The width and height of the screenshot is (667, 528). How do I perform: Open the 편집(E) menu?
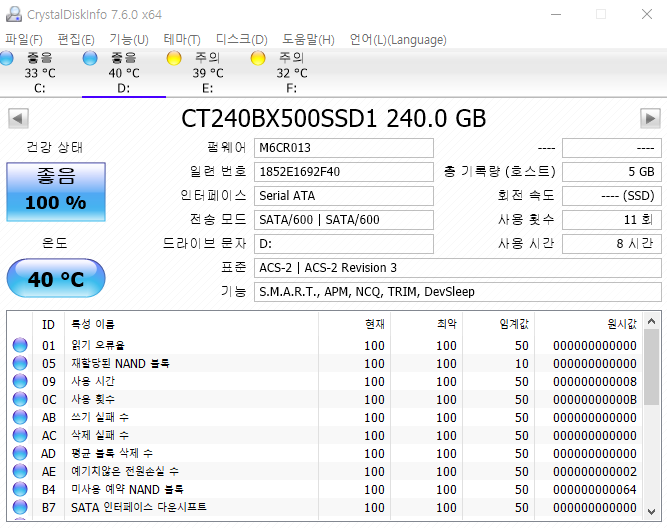click(76, 40)
